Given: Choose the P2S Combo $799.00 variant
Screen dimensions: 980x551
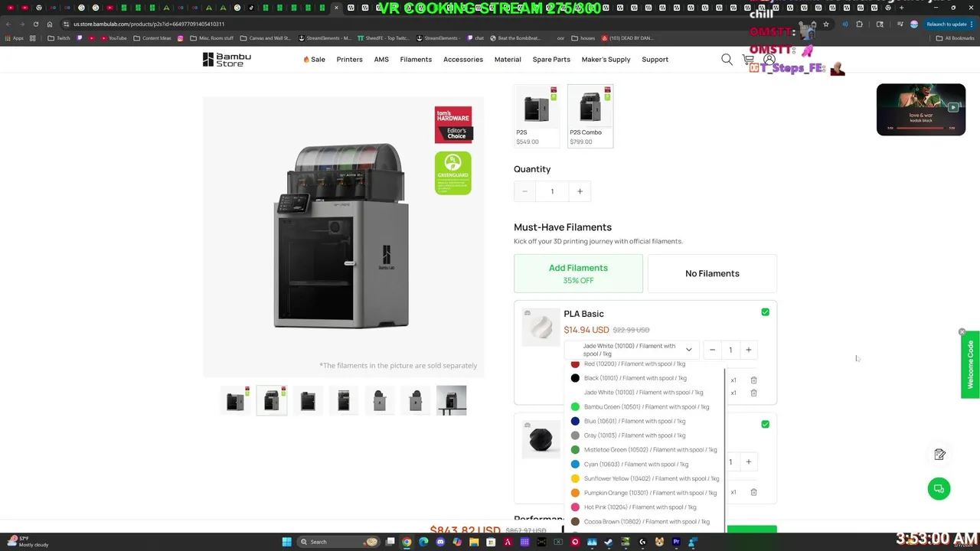Looking at the screenshot, I should (590, 116).
